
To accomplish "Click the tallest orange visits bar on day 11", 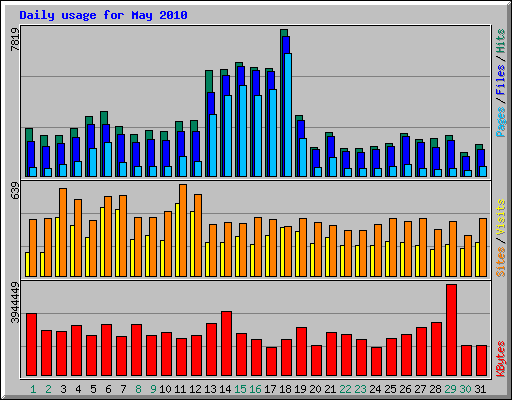I will pyautogui.click(x=183, y=230).
